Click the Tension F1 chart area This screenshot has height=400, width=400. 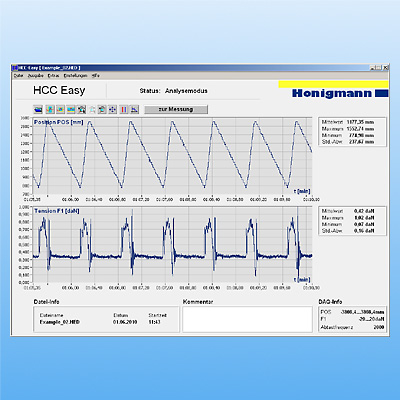[x=172, y=244]
